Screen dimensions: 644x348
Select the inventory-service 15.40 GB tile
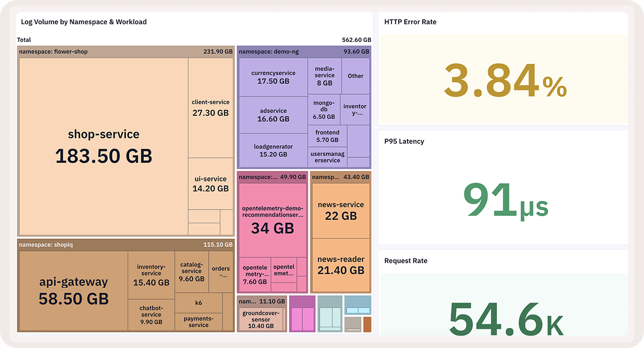tap(151, 275)
